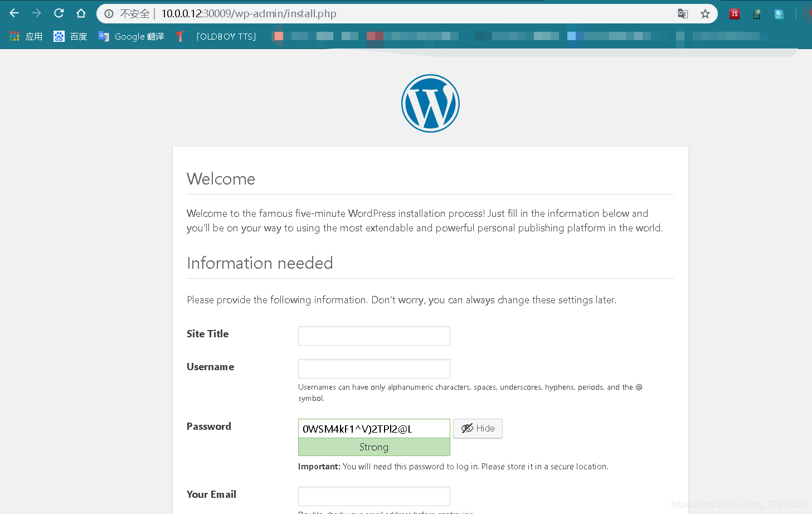This screenshot has height=514, width=812.
Task: Hide the password with the Hide button
Action: tap(478, 428)
